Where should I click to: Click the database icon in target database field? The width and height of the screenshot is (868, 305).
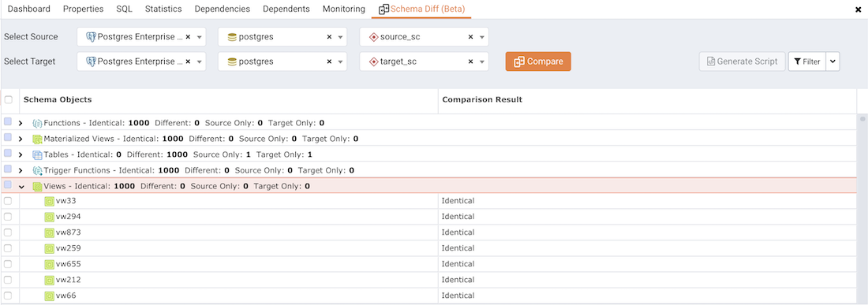pyautogui.click(x=232, y=61)
